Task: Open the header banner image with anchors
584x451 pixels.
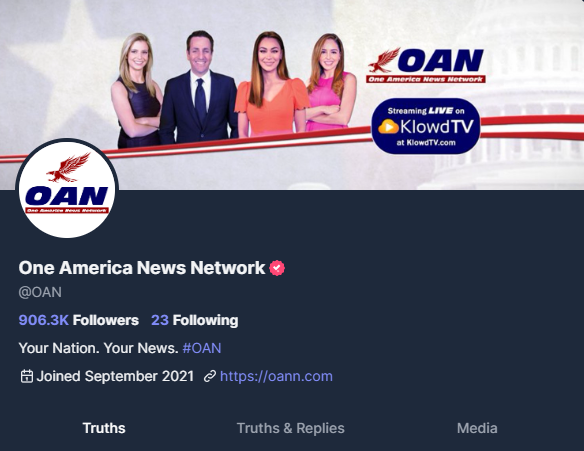Action: tap(292, 95)
